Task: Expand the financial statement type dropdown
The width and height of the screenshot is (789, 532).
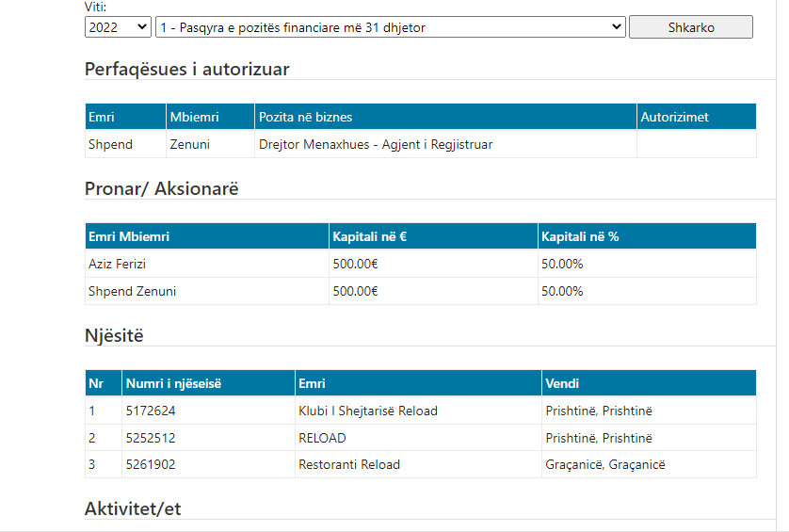Action: 391,27
